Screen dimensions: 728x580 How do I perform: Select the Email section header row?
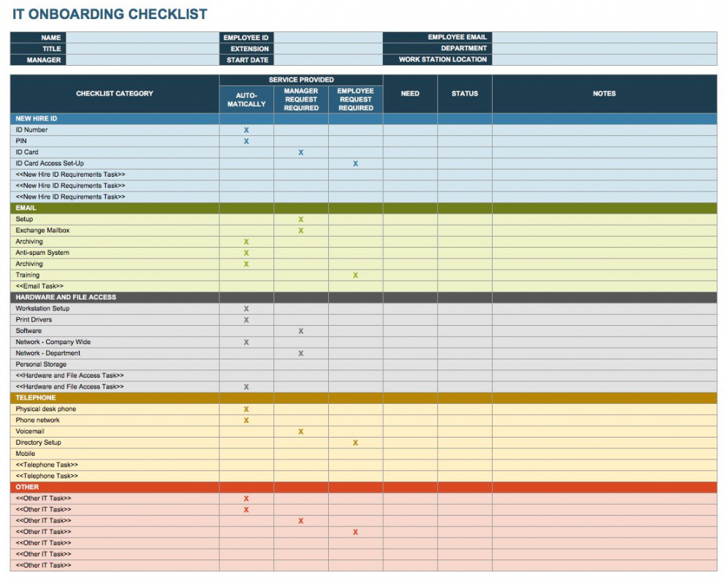click(26, 208)
